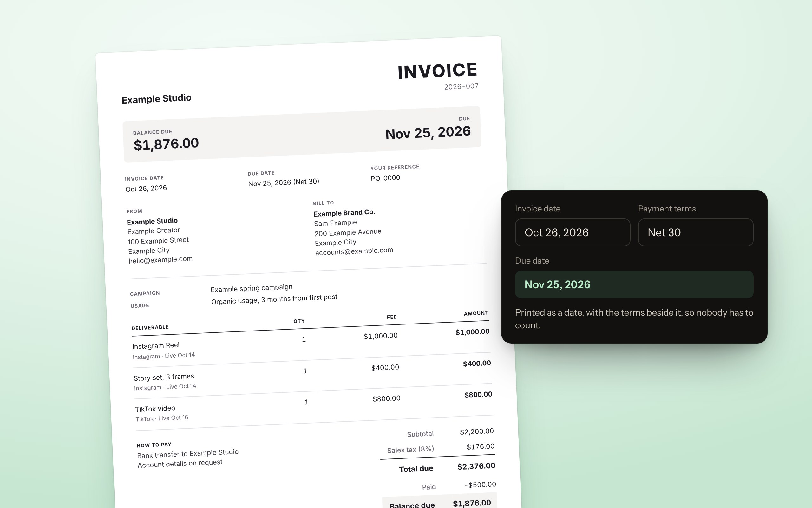Viewport: 812px width, 508px height.
Task: Click 200 Example Avenue address line
Action: point(348,232)
